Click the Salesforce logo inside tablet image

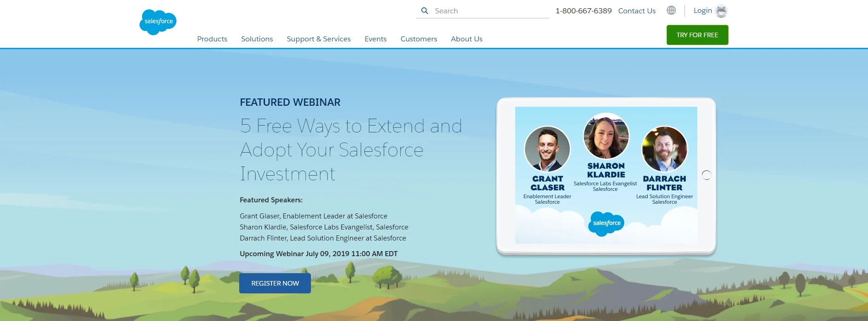pyautogui.click(x=606, y=224)
